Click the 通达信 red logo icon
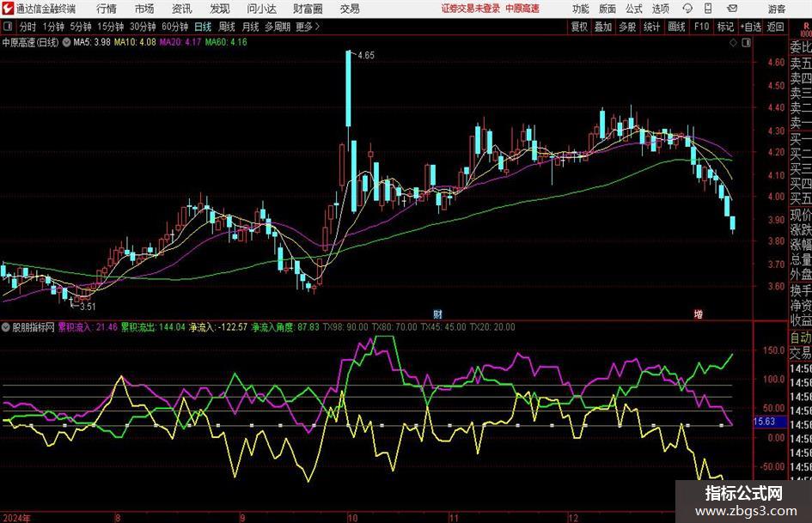This screenshot has width=812, height=523. point(7,9)
